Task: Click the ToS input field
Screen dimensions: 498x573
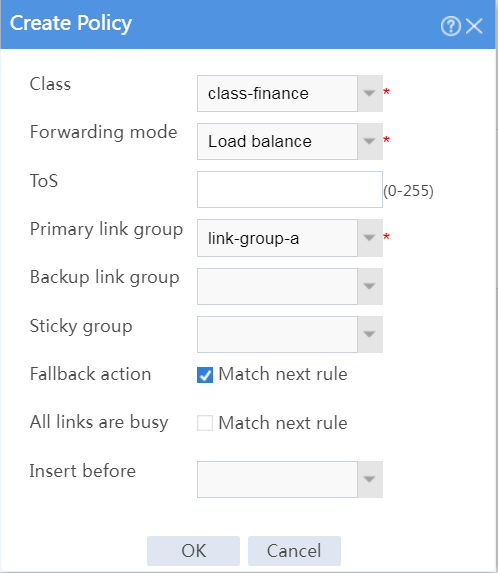Action: (290, 189)
